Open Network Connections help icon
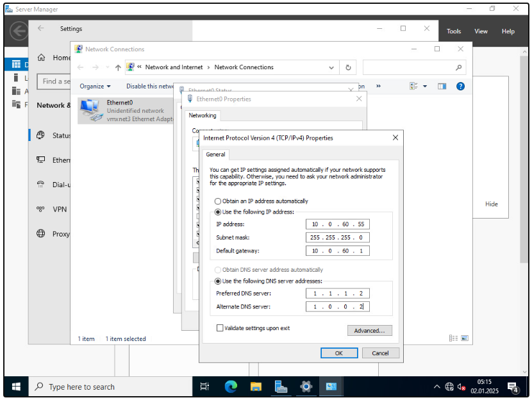532x400 pixels. 460,86
